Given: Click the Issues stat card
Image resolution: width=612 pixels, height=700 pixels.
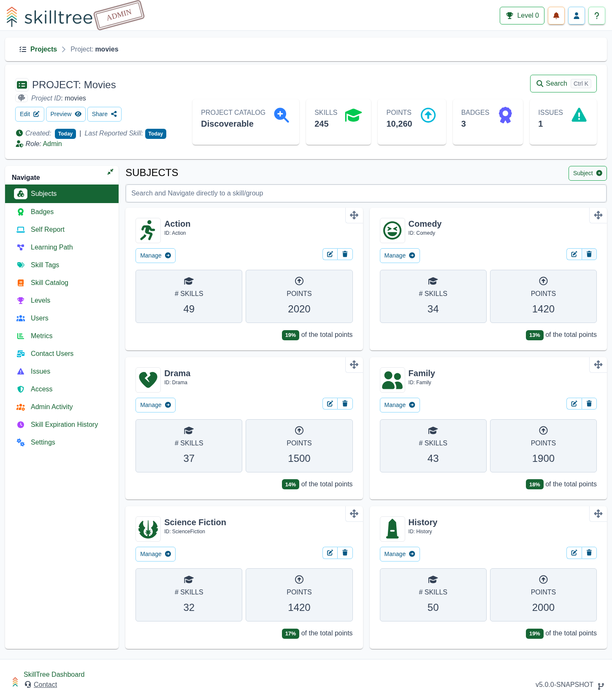Looking at the screenshot, I should [563, 122].
